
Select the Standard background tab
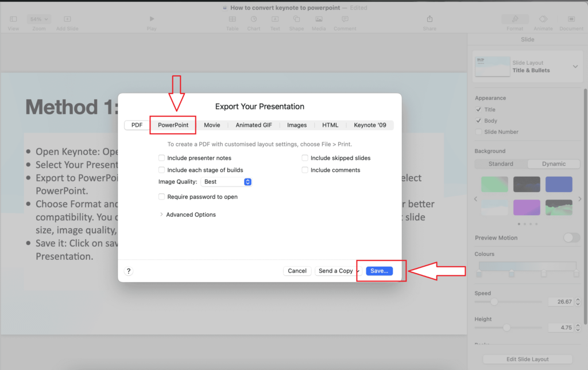pyautogui.click(x=500, y=163)
